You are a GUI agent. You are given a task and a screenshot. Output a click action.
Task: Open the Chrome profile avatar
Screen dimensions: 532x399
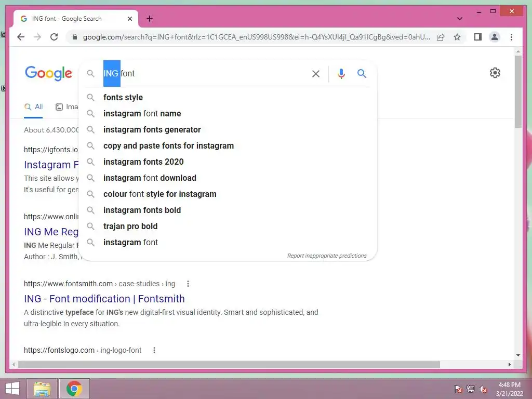[495, 37]
